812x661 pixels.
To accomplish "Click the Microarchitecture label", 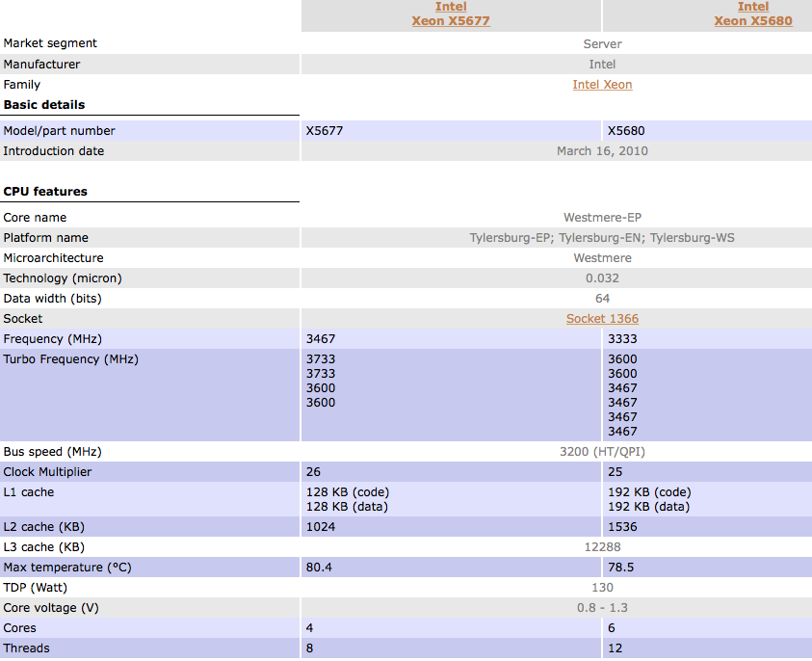I will pyautogui.click(x=53, y=258).
